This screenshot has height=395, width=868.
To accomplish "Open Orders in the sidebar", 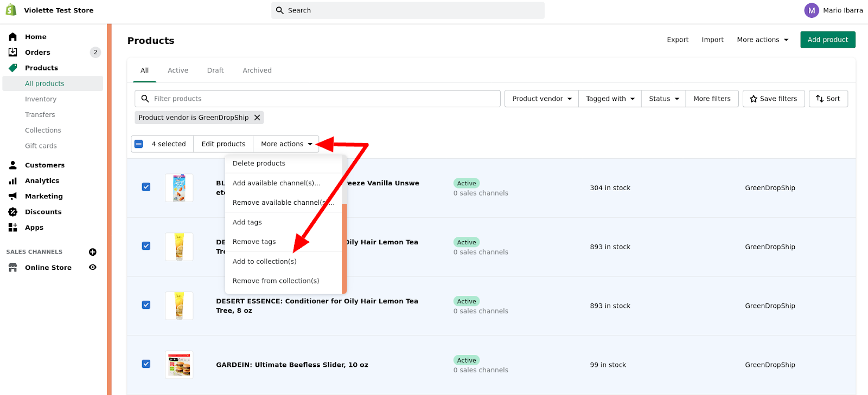I will [37, 53].
